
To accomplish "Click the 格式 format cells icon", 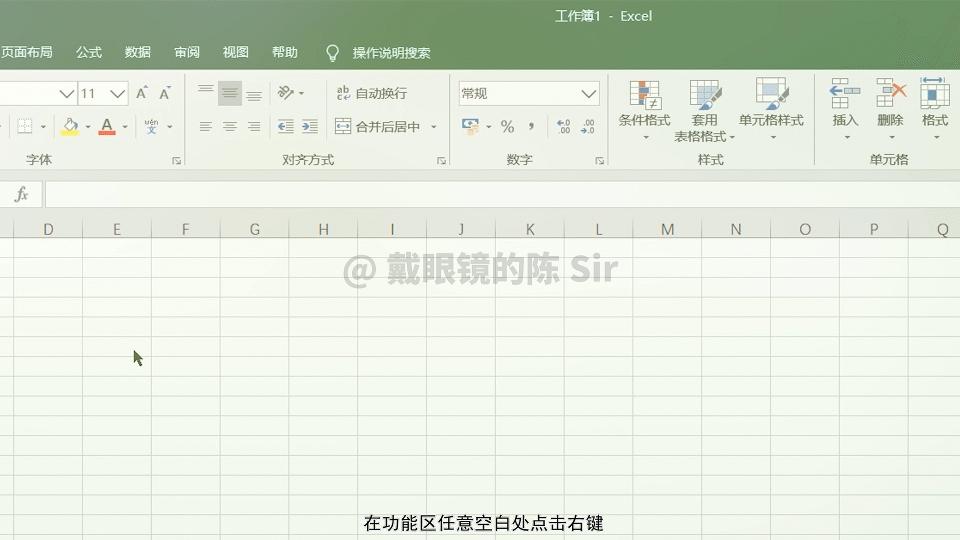I will tap(934, 94).
